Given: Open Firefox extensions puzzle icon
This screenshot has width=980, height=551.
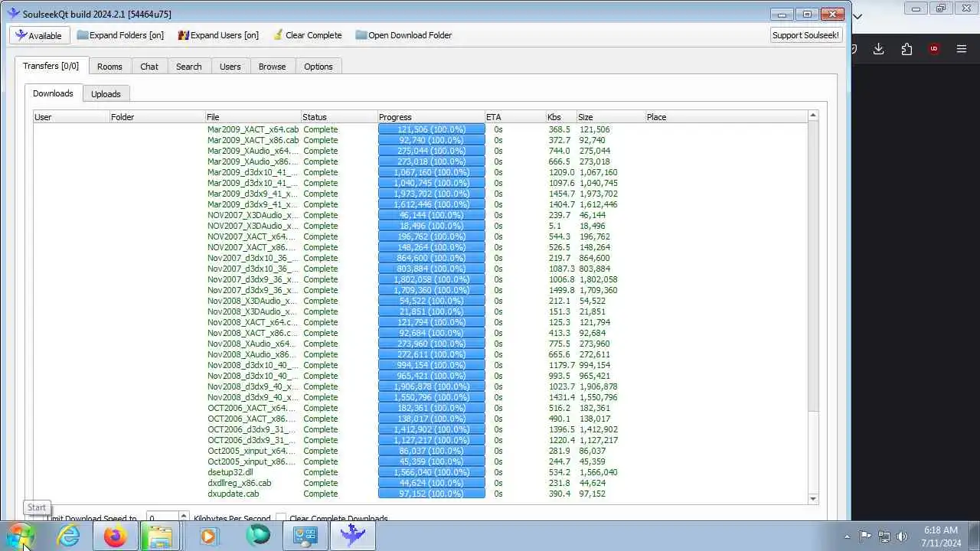Looking at the screenshot, I should click(906, 49).
